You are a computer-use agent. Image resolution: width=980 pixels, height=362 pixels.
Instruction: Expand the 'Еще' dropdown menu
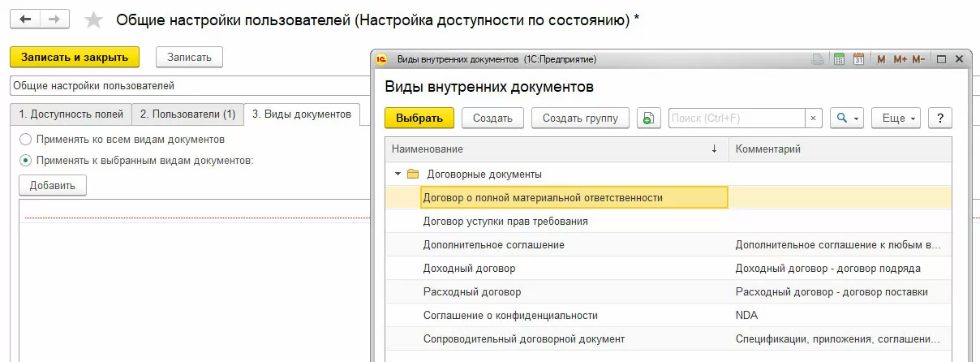(x=896, y=119)
